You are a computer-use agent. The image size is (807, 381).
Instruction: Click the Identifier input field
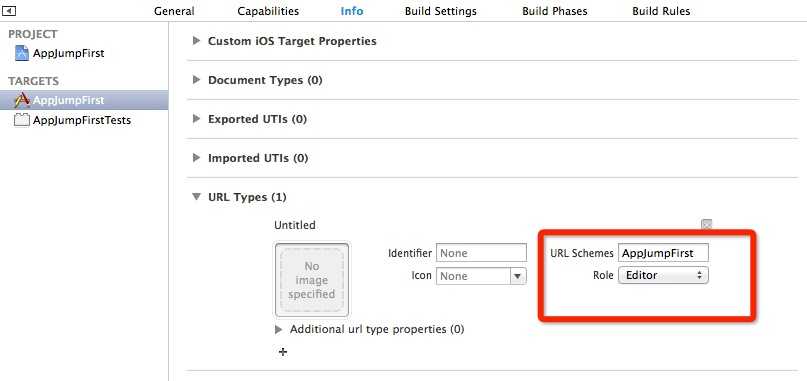[x=482, y=253]
